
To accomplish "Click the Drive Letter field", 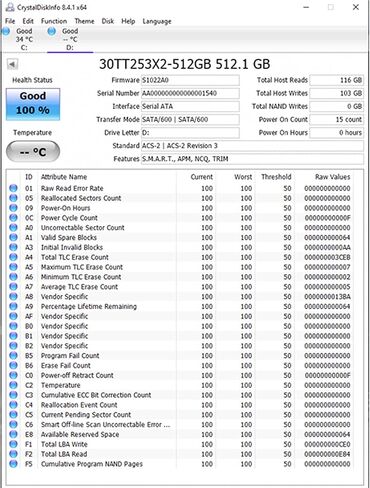I will point(190,132).
